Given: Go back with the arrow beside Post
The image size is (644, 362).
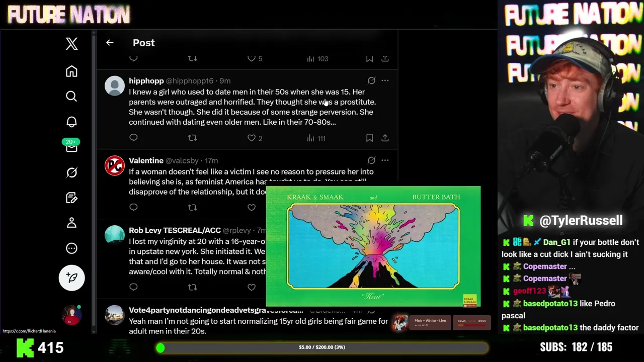Looking at the screenshot, I should coord(110,43).
